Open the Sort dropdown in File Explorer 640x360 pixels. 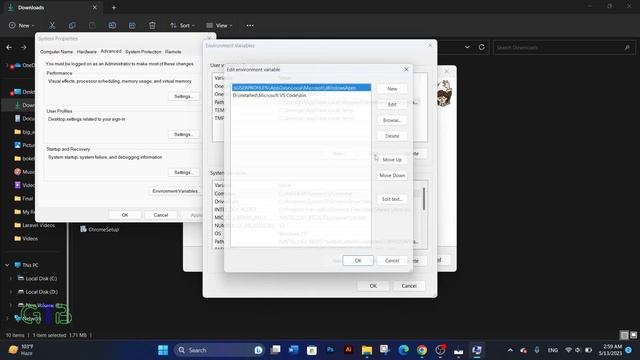[182, 25]
